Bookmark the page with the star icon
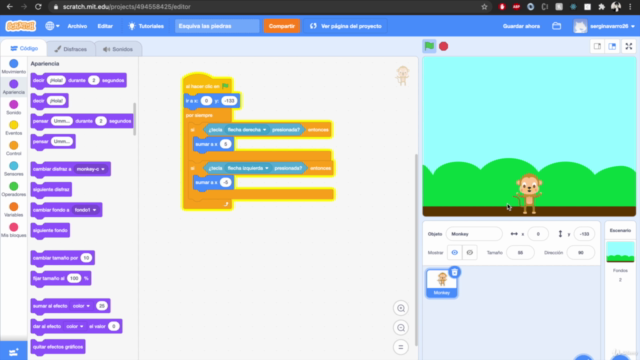Viewport: 640px width, 360px height. 484,7
